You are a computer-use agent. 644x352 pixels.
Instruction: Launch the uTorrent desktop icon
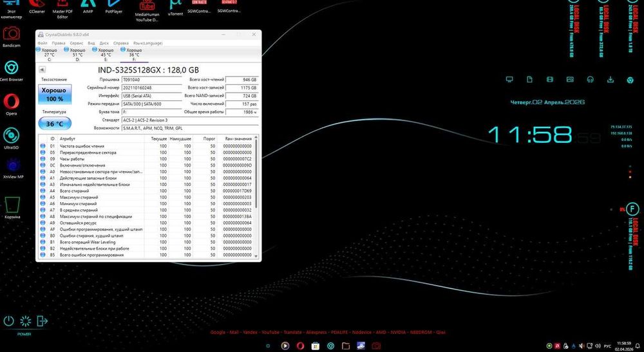(x=175, y=7)
